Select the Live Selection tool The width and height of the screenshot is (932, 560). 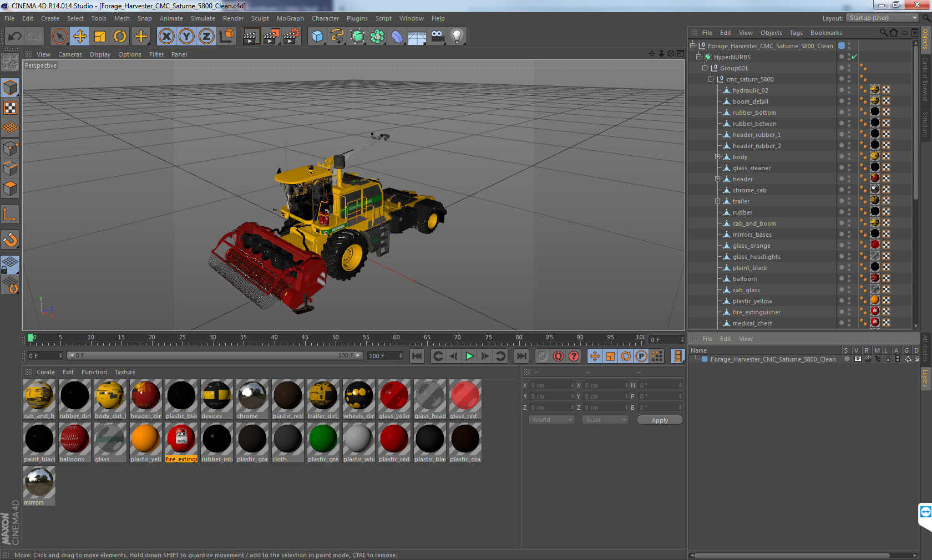(x=59, y=37)
